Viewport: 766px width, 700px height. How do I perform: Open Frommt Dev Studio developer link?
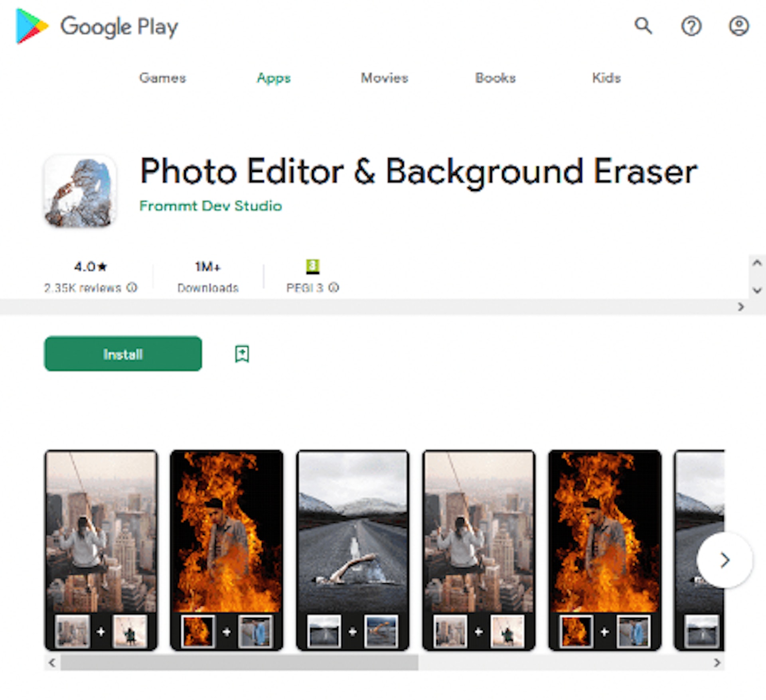[211, 206]
